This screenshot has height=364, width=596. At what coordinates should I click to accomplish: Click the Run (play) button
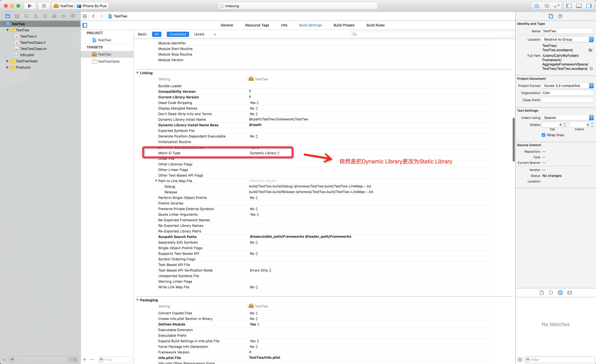tap(29, 6)
